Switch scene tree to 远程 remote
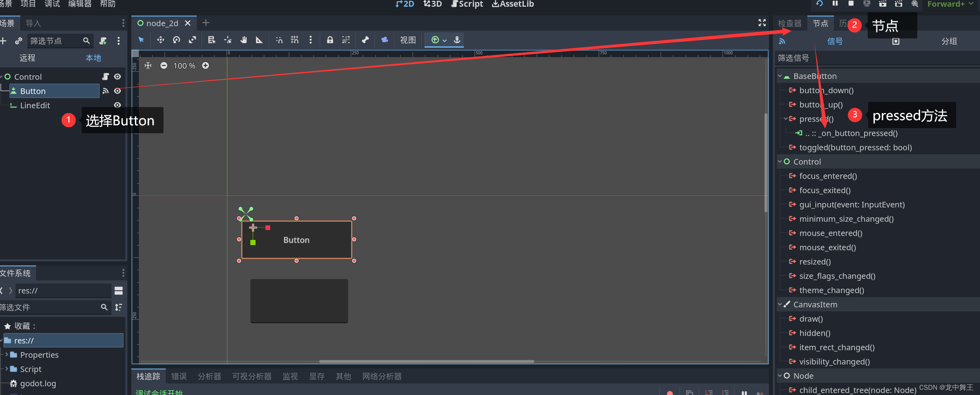The width and height of the screenshot is (980, 395). [x=27, y=58]
